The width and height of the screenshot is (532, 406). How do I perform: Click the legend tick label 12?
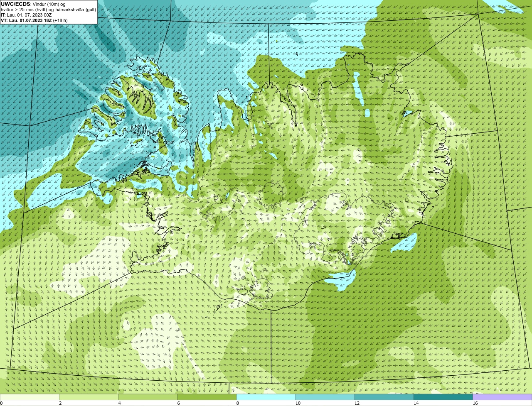(x=357, y=403)
